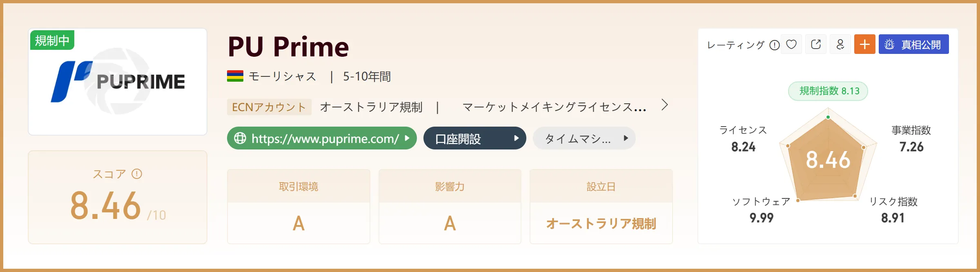Click the person profile icon
This screenshot has width=980, height=272.
(x=840, y=44)
